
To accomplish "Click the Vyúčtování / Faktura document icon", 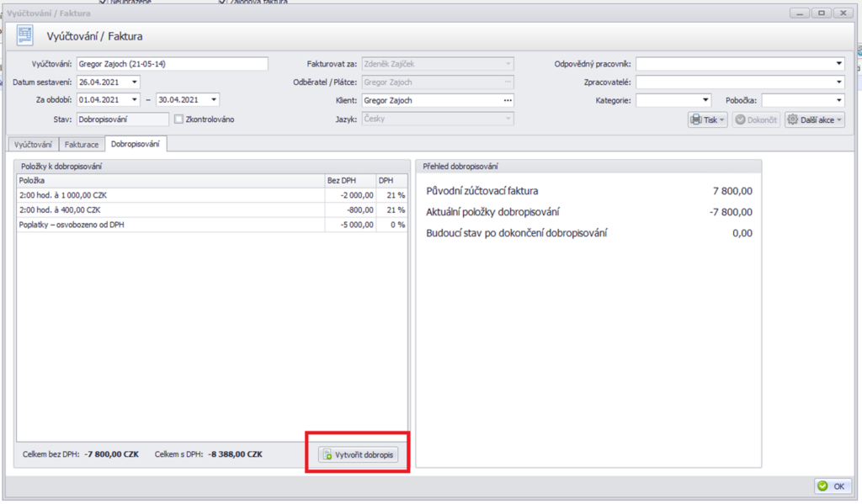I will pos(26,35).
